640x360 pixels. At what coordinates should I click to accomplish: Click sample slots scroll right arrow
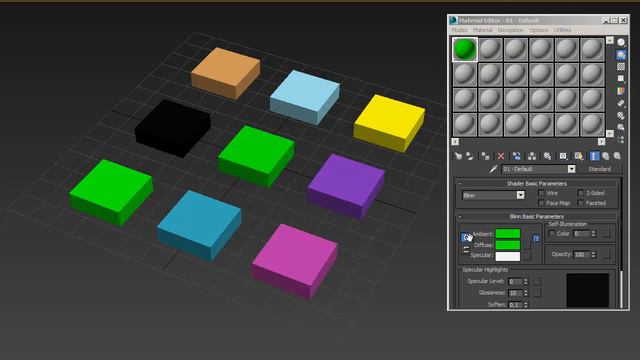coord(601,142)
